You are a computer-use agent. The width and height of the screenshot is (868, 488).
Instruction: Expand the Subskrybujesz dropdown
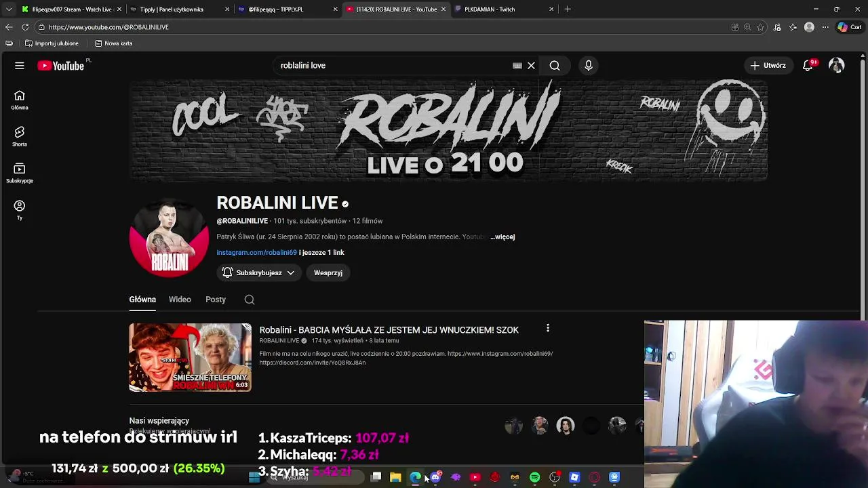tap(259, 272)
